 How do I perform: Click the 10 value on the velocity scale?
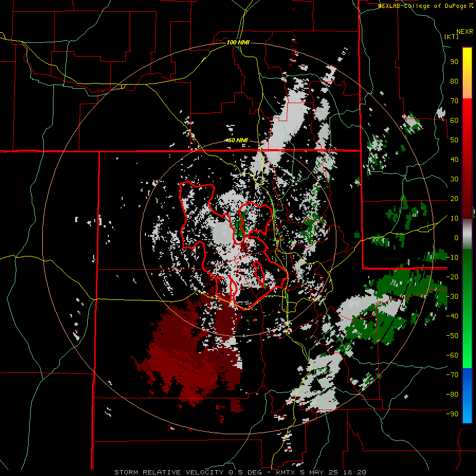click(454, 218)
